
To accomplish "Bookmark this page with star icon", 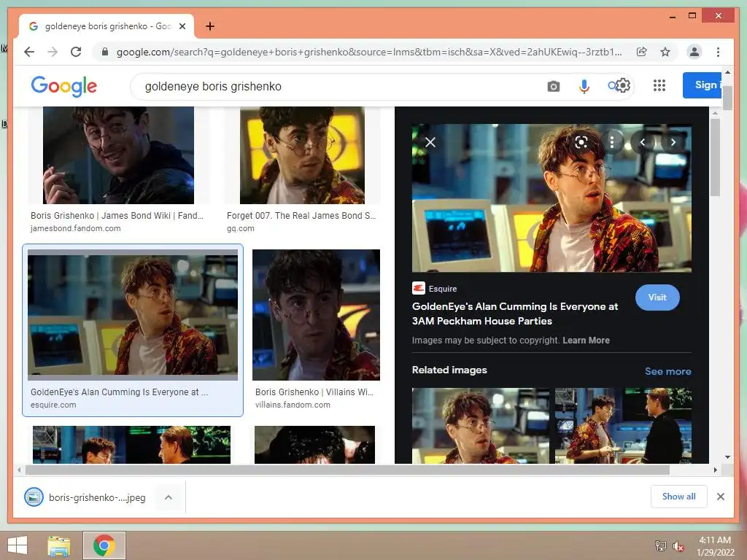I will (665, 52).
